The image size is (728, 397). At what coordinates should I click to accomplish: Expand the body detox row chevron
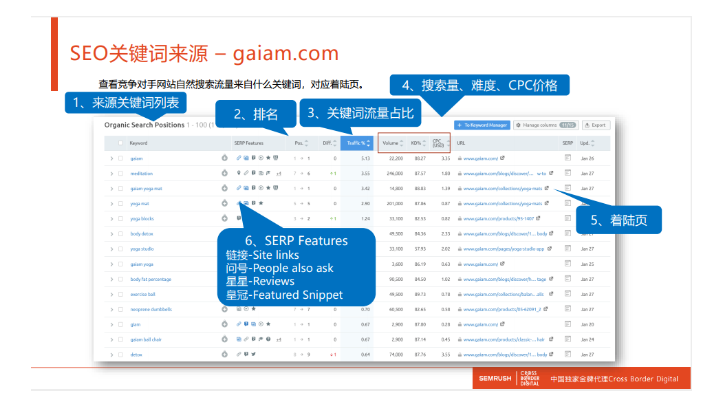point(111,234)
